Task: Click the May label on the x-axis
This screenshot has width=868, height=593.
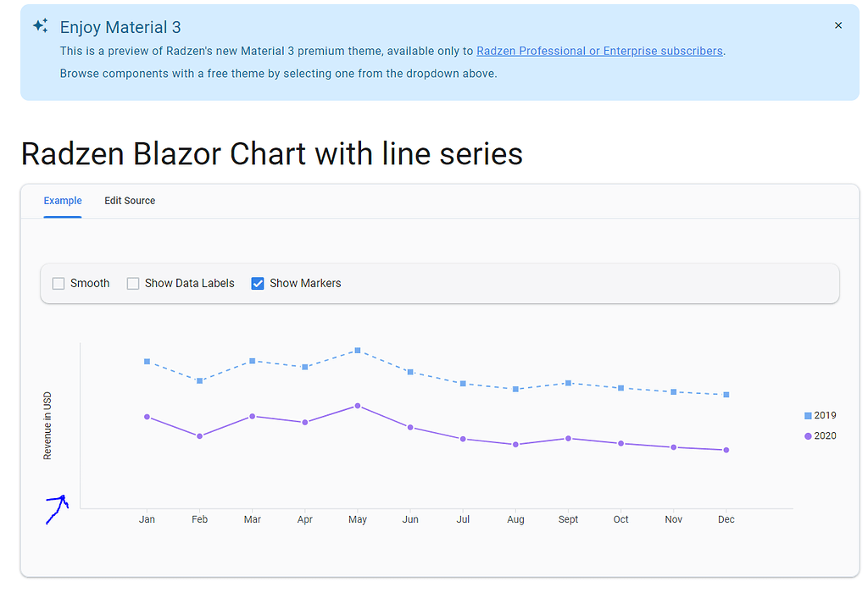Action: pyautogui.click(x=357, y=519)
